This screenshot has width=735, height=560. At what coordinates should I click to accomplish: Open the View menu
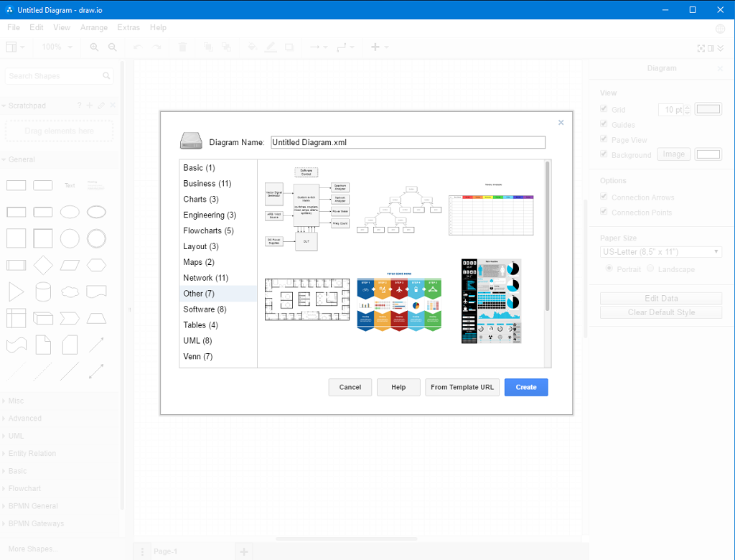(x=62, y=28)
